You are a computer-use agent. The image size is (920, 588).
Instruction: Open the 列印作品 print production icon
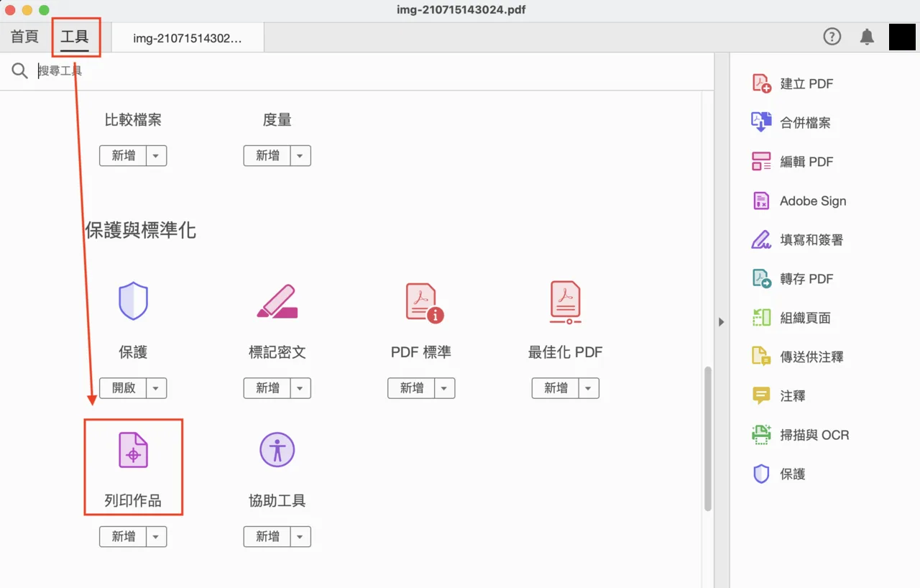point(133,450)
